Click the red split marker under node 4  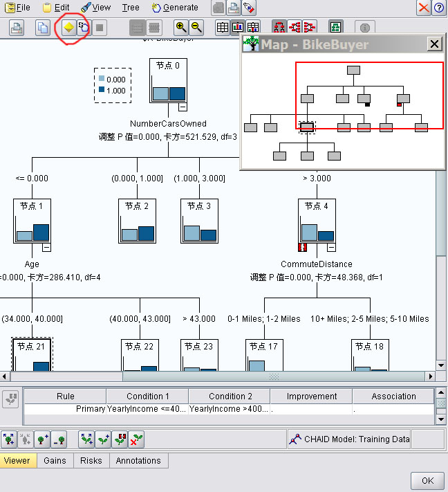[x=302, y=248]
